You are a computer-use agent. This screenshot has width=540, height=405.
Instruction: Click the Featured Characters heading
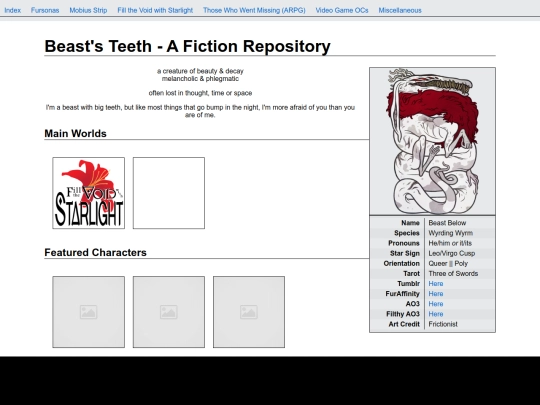(x=95, y=252)
